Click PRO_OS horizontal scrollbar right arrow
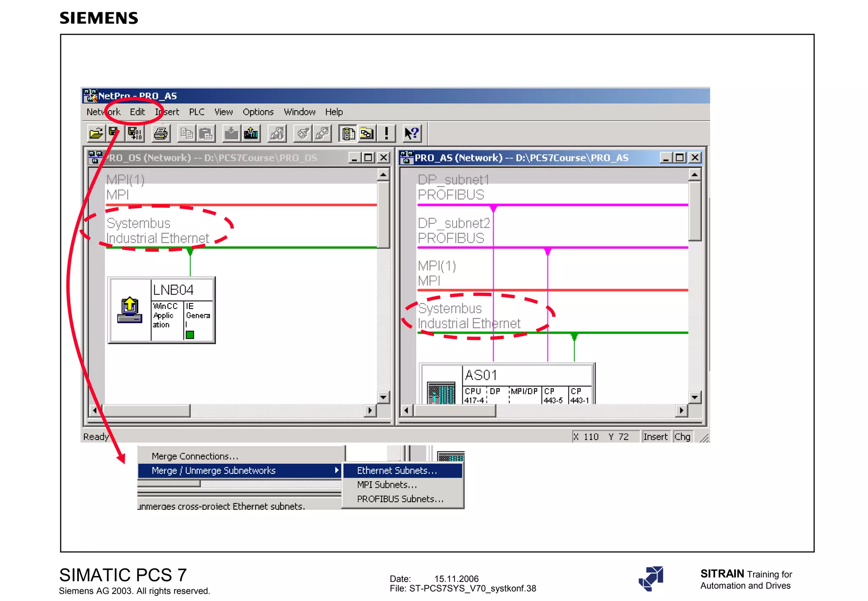The height and width of the screenshot is (601, 868). point(370,410)
